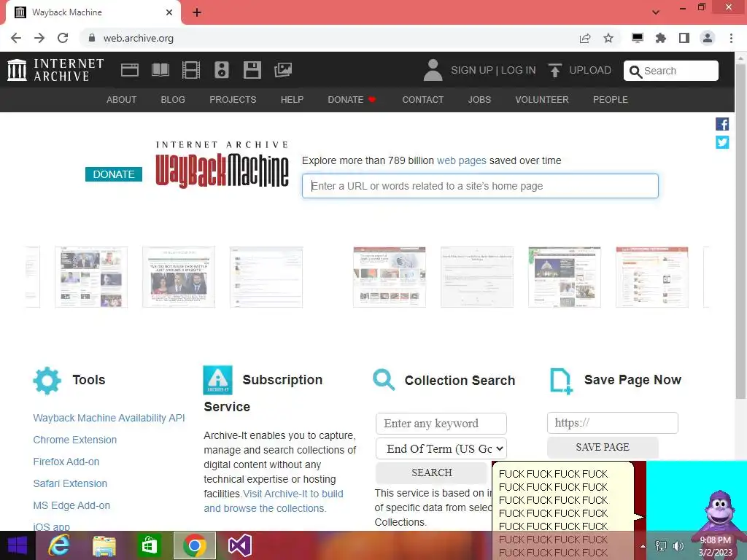Open the Firefox Add-on link
The width and height of the screenshot is (747, 560).
66,462
